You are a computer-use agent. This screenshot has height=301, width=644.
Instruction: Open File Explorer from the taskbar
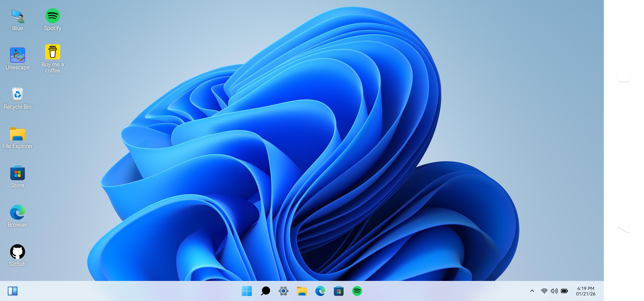pyautogui.click(x=302, y=291)
